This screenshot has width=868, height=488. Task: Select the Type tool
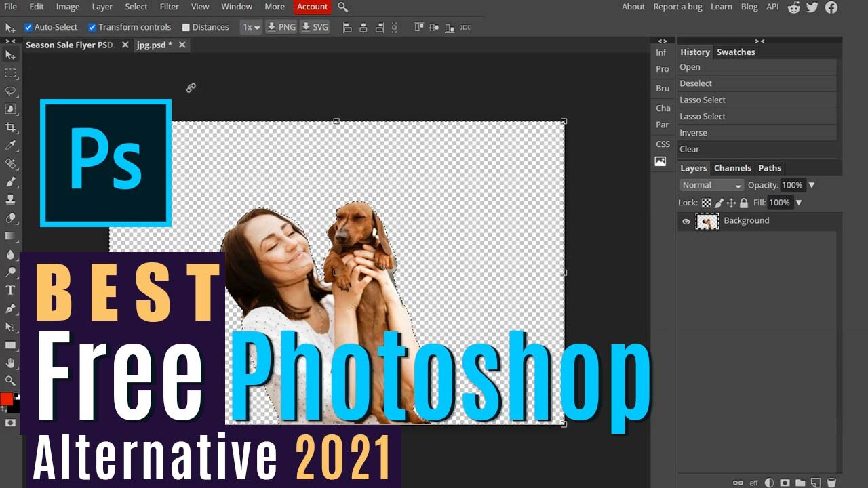tap(10, 291)
